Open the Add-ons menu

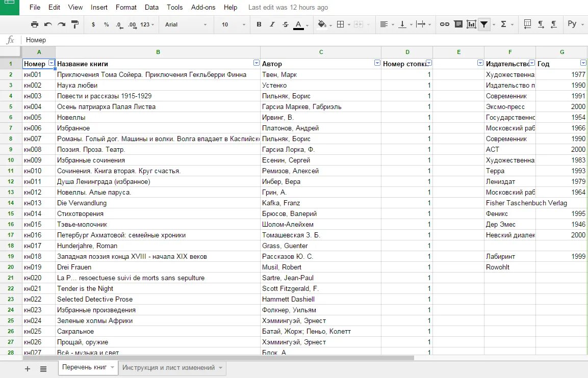(203, 7)
